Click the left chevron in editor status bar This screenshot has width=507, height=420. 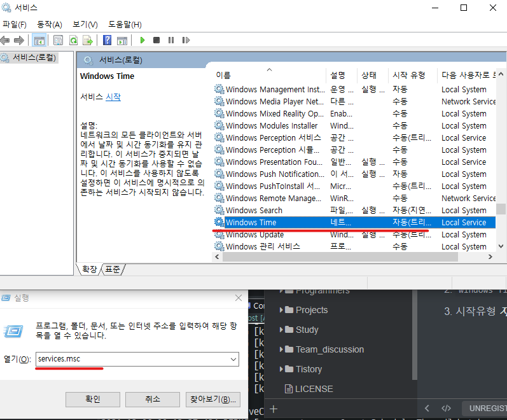point(427,409)
